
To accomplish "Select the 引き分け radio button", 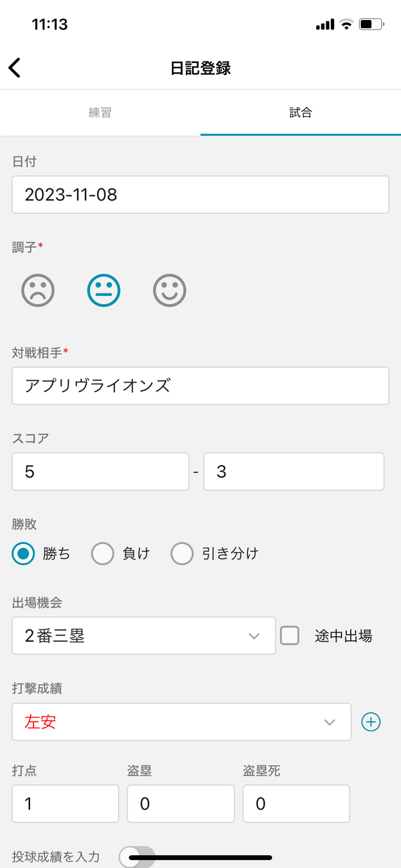I will click(182, 553).
